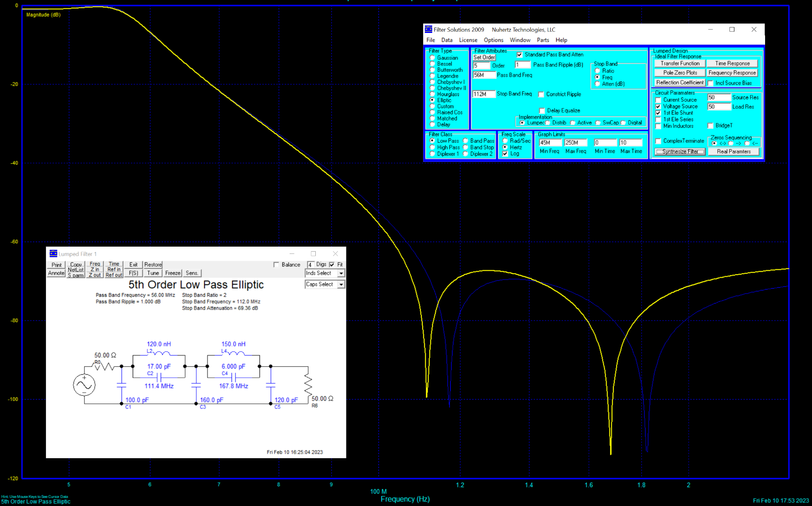
Task: Enable the Balance checkbox
Action: [276, 265]
